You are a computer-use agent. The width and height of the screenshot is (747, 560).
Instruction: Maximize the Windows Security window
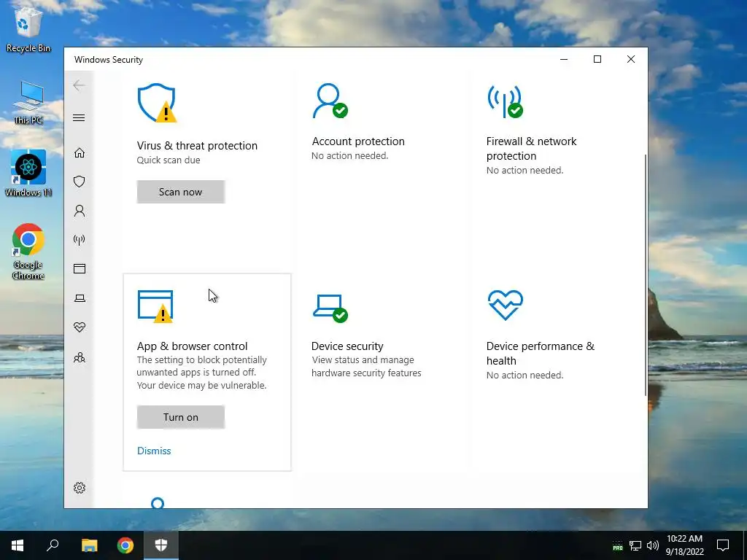597,59
